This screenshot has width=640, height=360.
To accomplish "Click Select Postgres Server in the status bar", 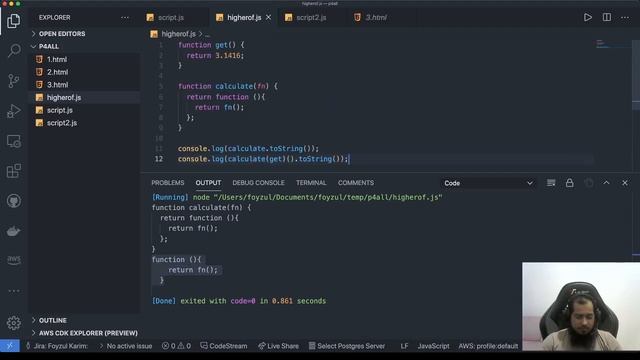I will point(347,346).
